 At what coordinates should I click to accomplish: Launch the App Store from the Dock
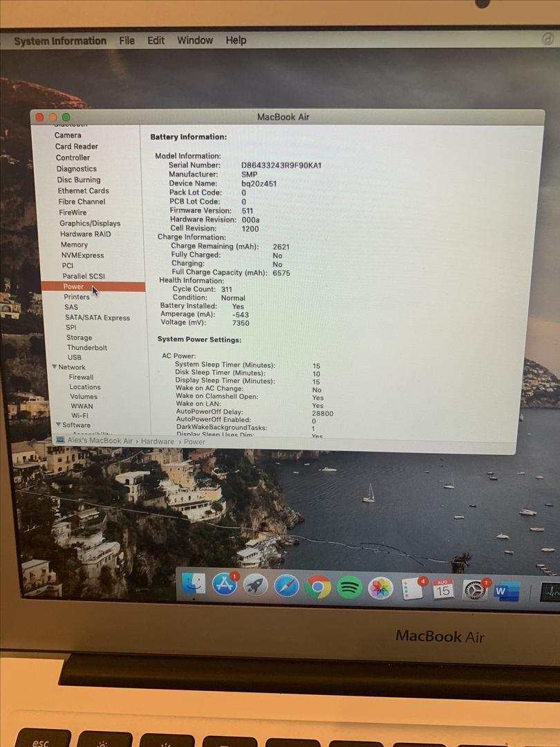point(225,584)
